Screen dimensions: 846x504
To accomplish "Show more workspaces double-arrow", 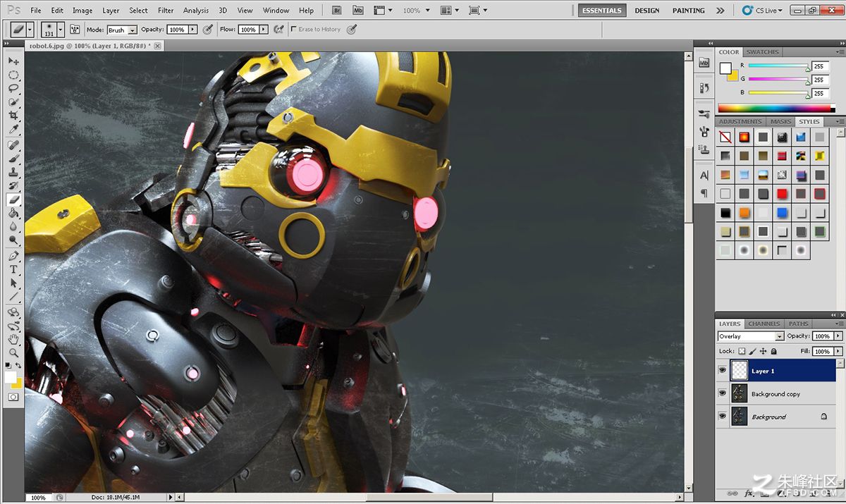I will (720, 11).
